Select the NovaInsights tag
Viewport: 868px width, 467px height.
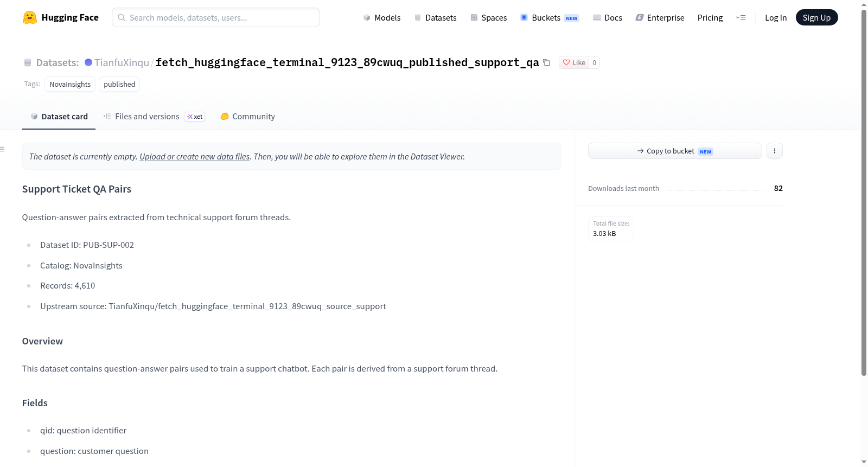click(x=70, y=84)
